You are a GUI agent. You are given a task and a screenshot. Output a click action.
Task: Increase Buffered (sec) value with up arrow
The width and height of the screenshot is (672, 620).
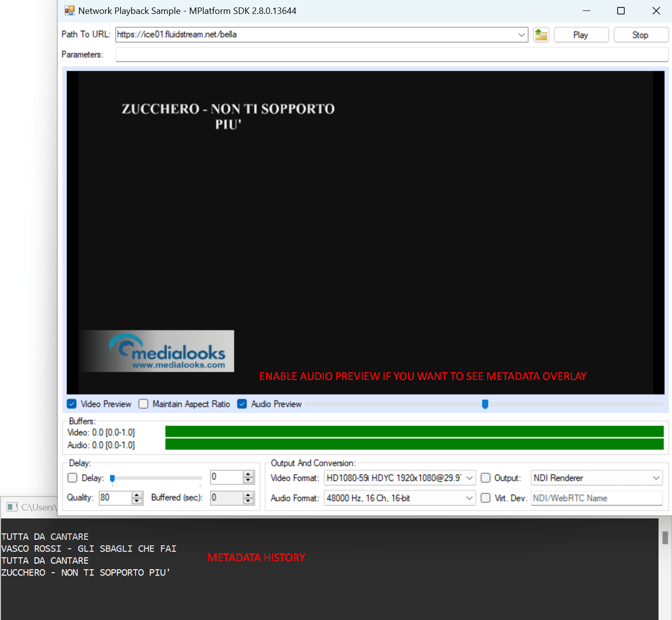[x=249, y=495]
